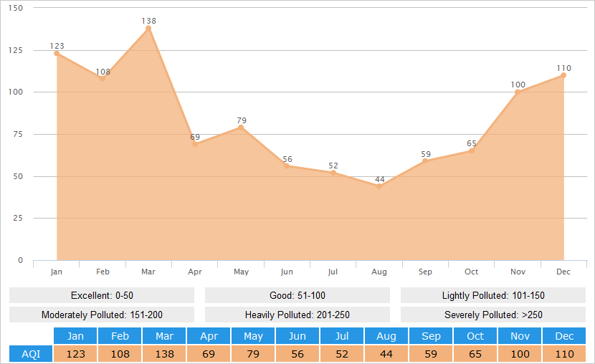Click the Apr column header in table
This screenshot has height=364, width=595.
point(209,336)
